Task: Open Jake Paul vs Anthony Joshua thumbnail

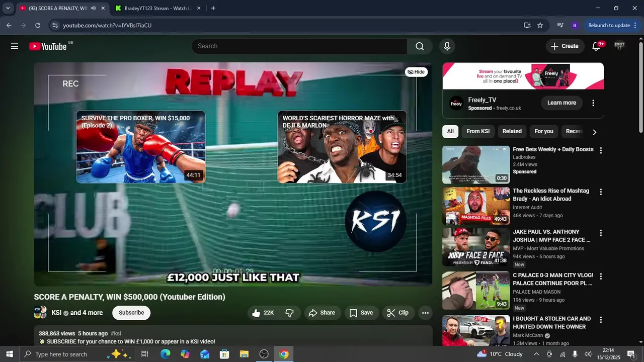Action: [x=476, y=247]
